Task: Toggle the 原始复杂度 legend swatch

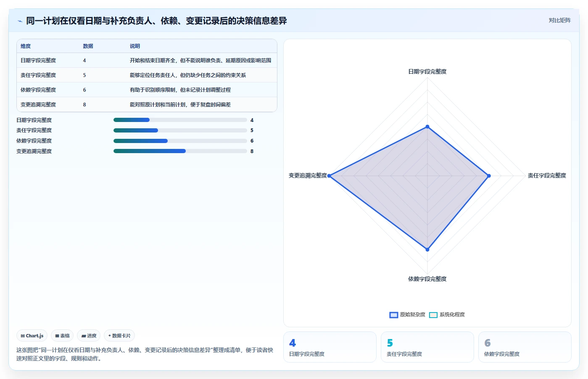Action: (394, 315)
